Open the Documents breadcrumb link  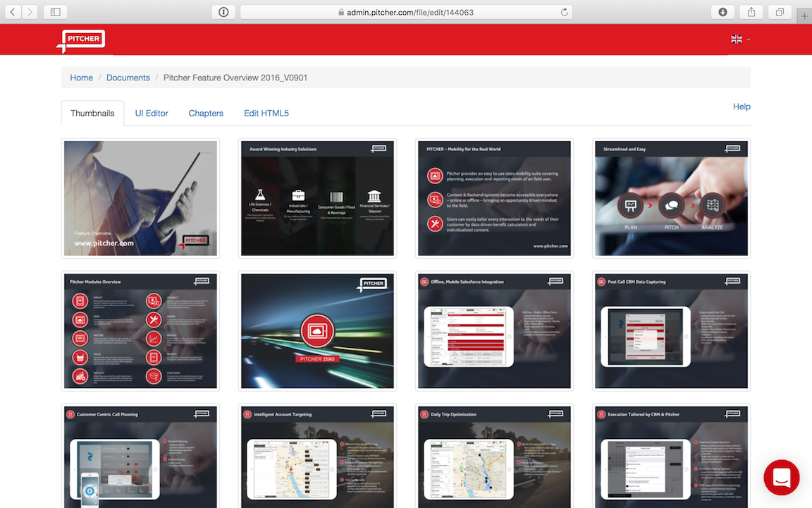tap(128, 78)
